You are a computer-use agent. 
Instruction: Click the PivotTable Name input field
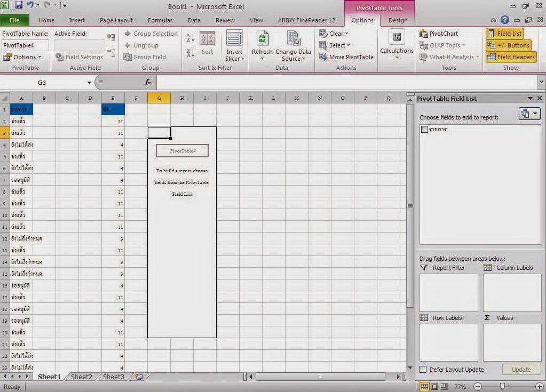pos(26,45)
